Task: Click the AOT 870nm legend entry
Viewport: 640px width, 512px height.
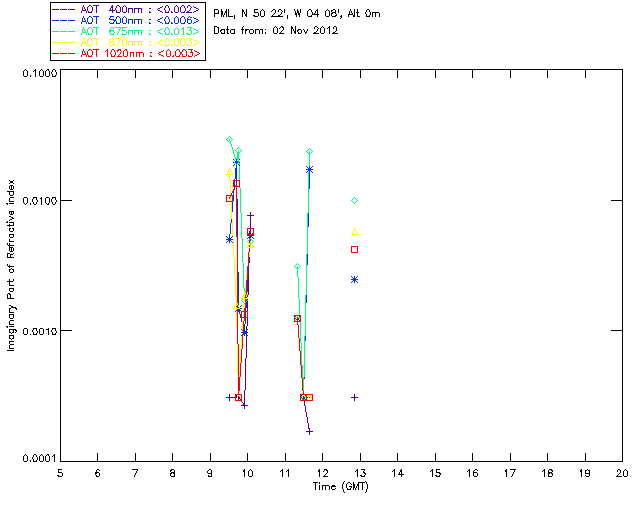Action: click(127, 42)
